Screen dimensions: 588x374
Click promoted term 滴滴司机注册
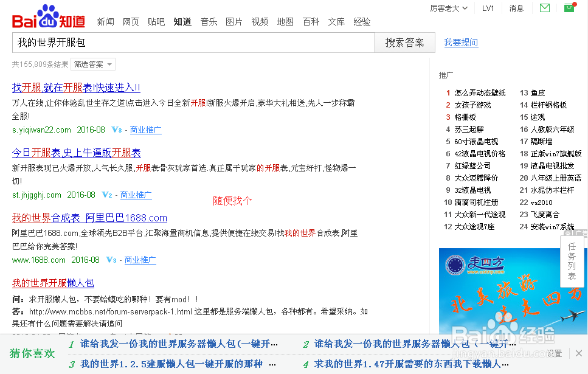click(476, 202)
